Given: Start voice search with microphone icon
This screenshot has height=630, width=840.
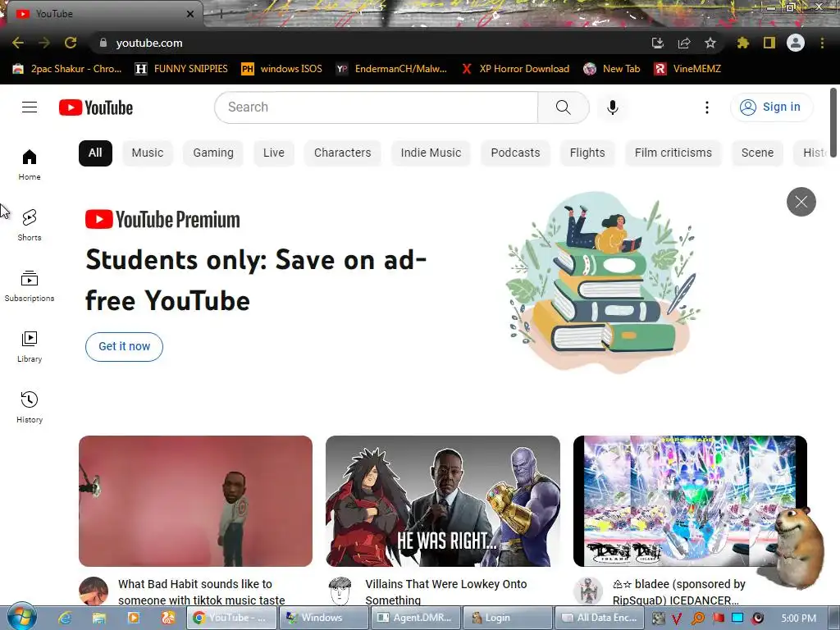Looking at the screenshot, I should (612, 107).
